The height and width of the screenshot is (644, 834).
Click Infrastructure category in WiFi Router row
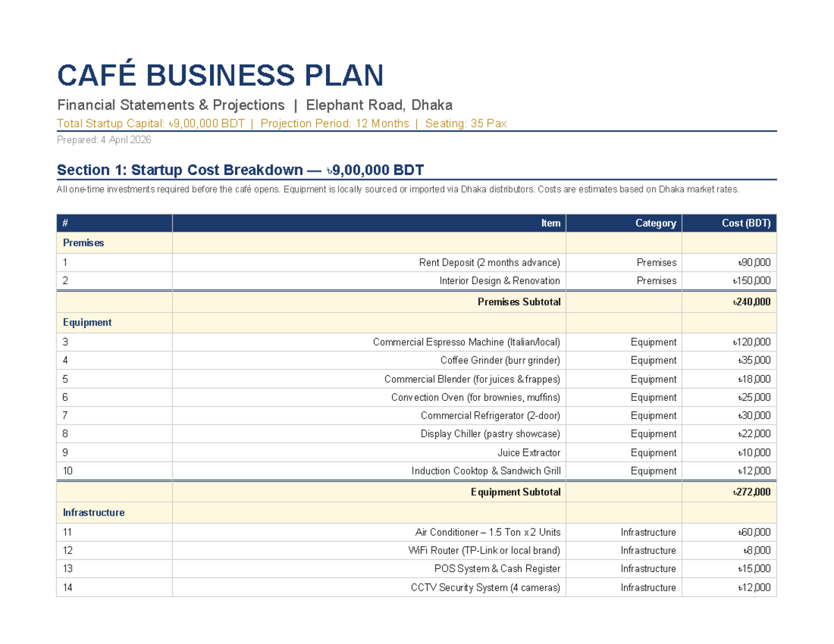click(x=624, y=550)
